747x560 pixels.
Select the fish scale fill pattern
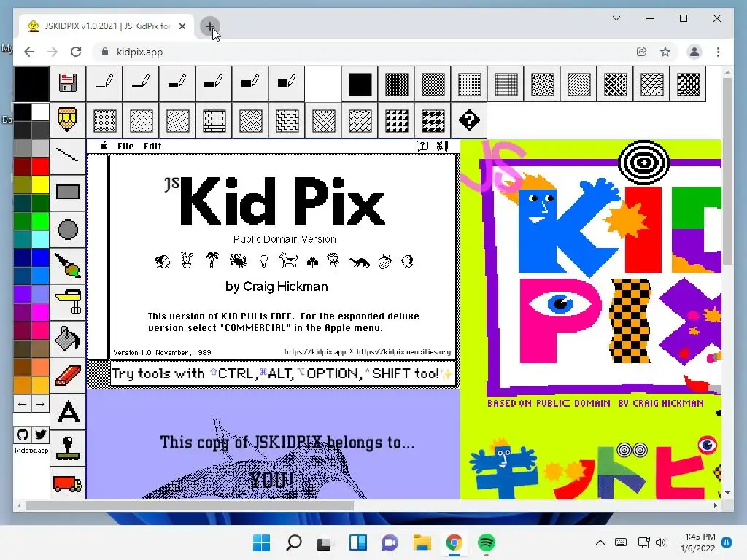(651, 85)
